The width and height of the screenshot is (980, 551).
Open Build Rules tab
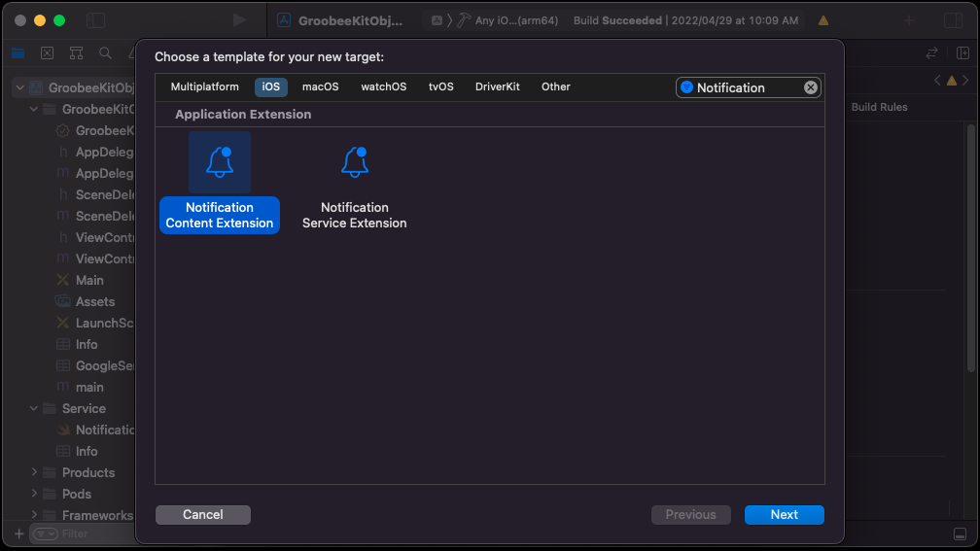pyautogui.click(x=879, y=107)
